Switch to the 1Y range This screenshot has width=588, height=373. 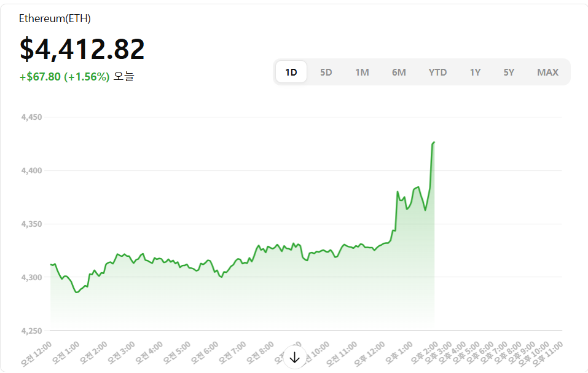[475, 72]
